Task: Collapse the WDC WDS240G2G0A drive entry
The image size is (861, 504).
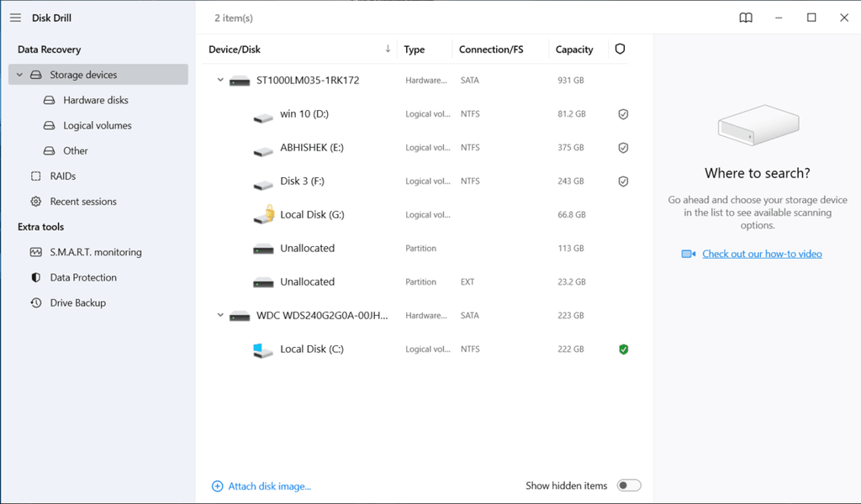Action: coord(220,315)
